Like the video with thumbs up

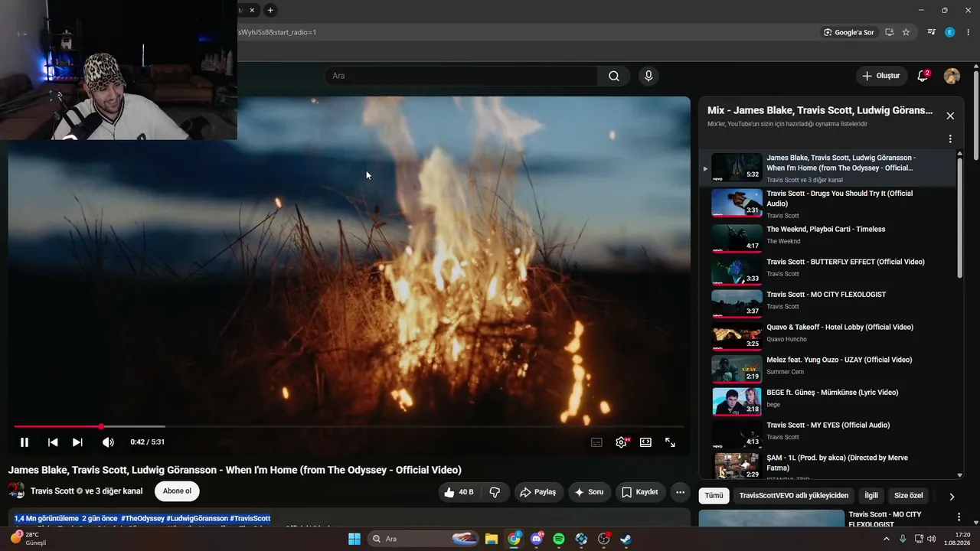(x=458, y=492)
